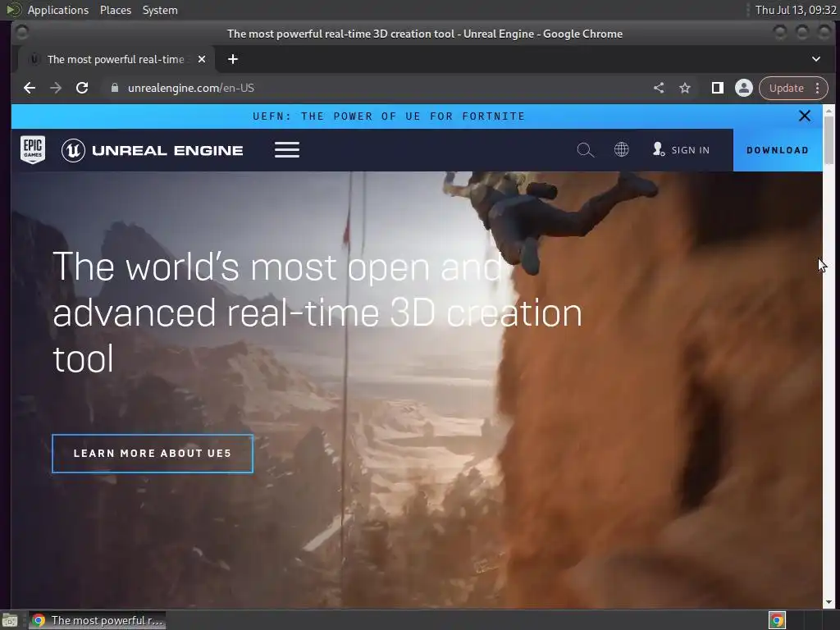The width and height of the screenshot is (840, 630).
Task: Close the UEFN announcement banner
Action: [x=804, y=116]
